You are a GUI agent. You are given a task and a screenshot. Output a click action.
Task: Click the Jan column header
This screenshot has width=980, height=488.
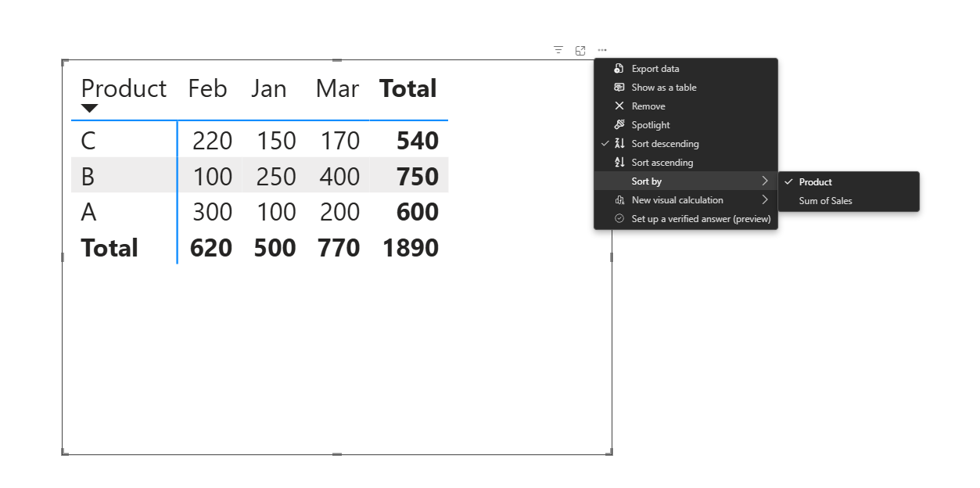tap(269, 88)
